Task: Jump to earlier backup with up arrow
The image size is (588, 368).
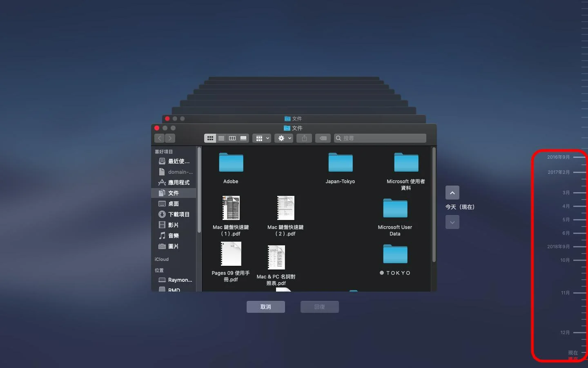Action: (x=452, y=193)
